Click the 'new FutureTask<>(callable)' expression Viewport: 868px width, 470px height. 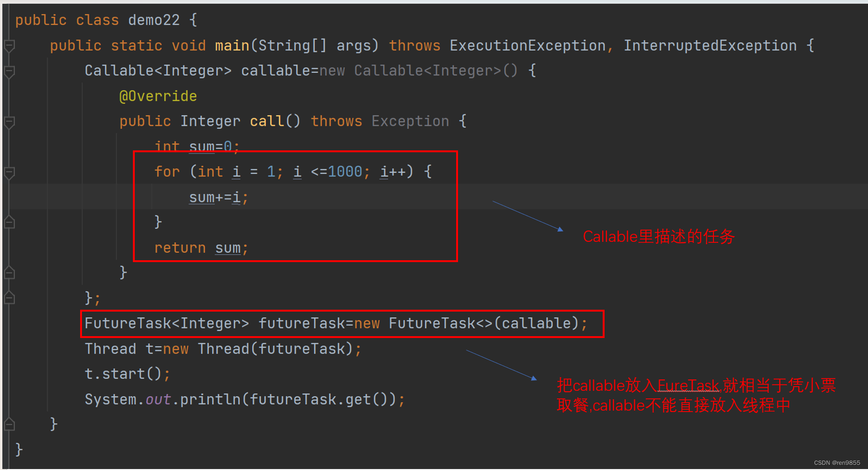(466, 323)
